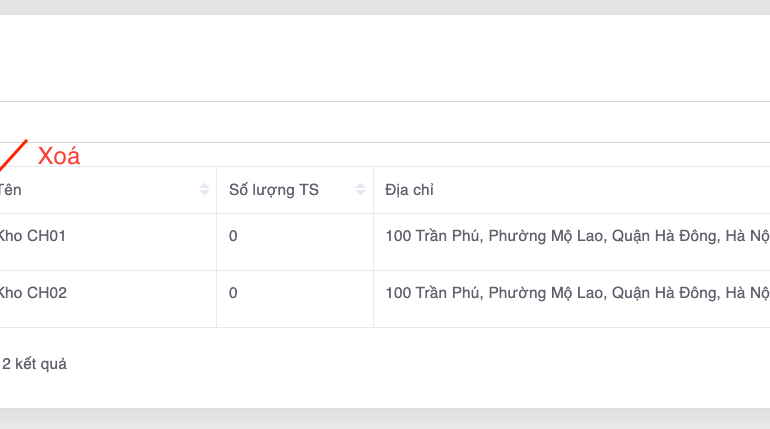Viewport: 770px width, 429px height.
Task: Click the sort icon in the Tên column
Action: [205, 190]
